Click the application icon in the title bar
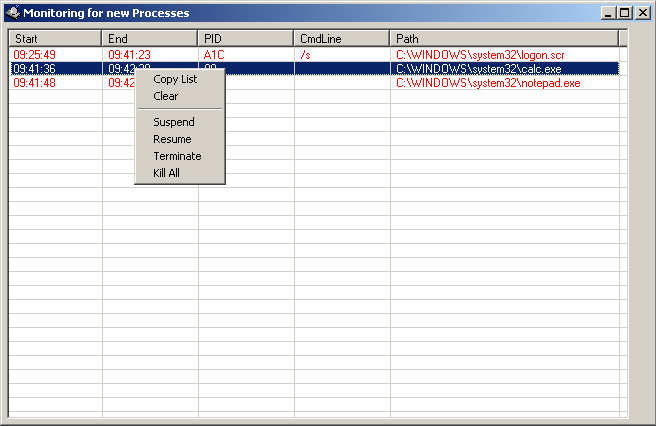This screenshot has width=656, height=426. (x=13, y=13)
